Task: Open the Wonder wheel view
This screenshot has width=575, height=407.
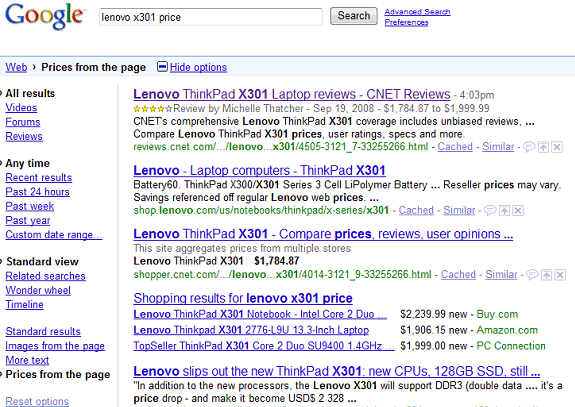Action: click(38, 290)
